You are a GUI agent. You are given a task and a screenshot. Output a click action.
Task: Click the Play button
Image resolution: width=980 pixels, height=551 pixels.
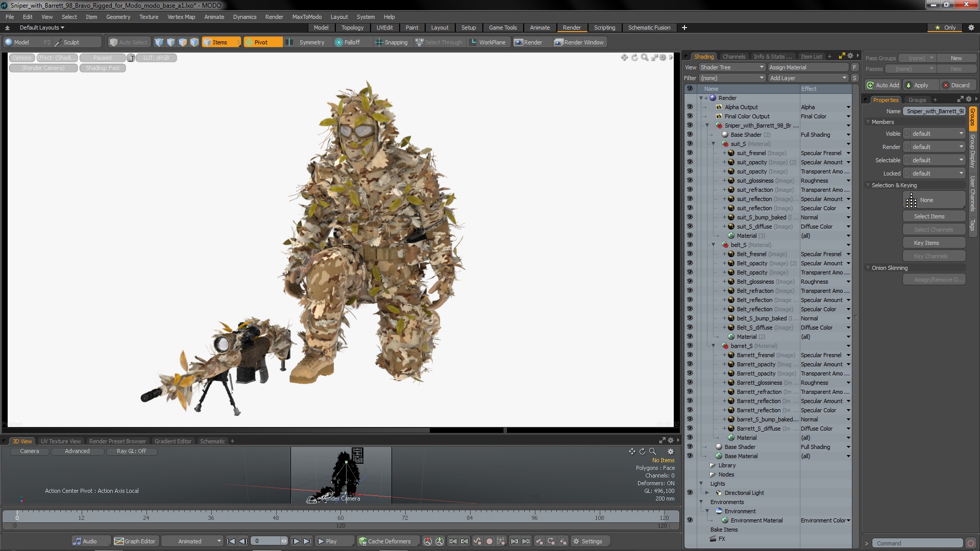[x=334, y=541]
